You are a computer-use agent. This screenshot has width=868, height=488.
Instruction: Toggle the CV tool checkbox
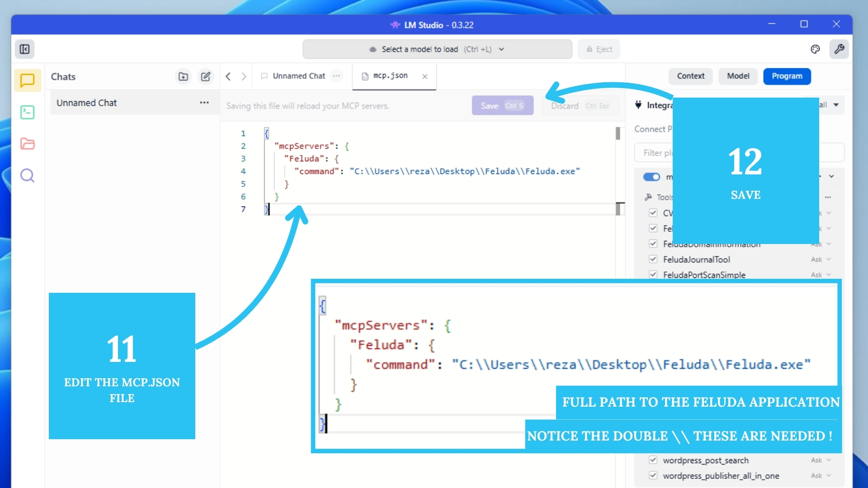click(x=653, y=212)
